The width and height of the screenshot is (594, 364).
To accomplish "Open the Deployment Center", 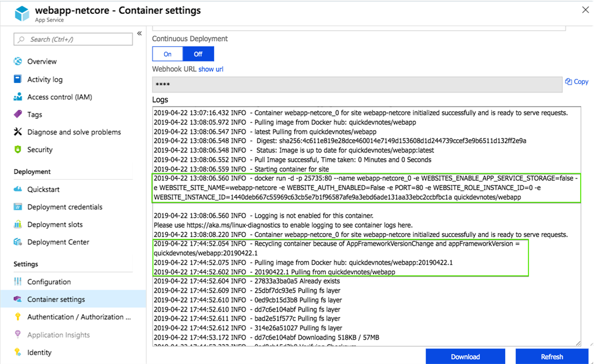I will [x=59, y=242].
